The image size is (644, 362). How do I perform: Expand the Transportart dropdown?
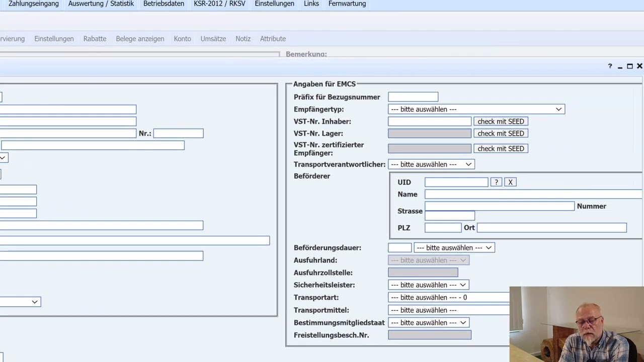(x=449, y=297)
